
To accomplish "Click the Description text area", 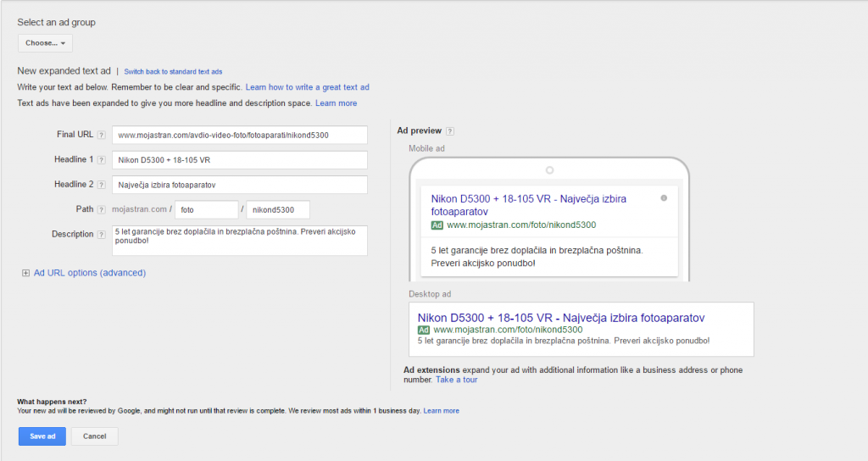I will click(239, 240).
